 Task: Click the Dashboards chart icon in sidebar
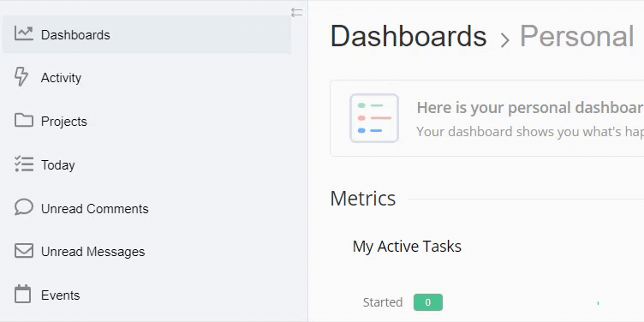tap(23, 33)
